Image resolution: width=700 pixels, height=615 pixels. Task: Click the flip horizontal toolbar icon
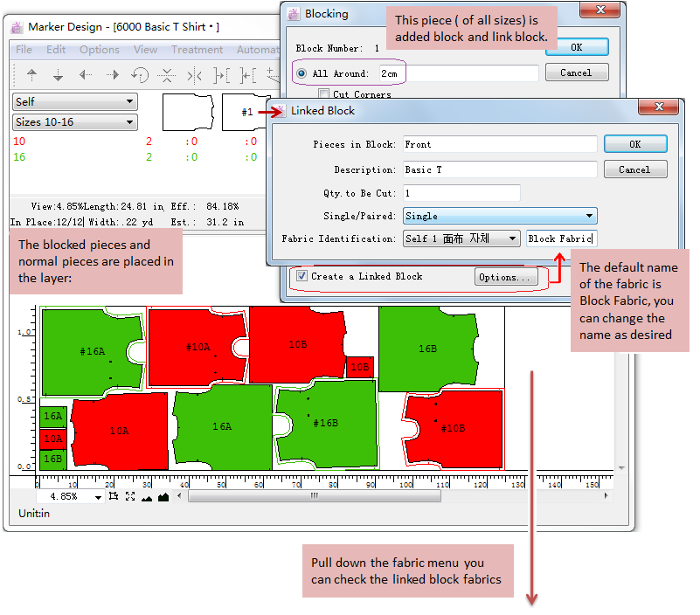(x=194, y=75)
